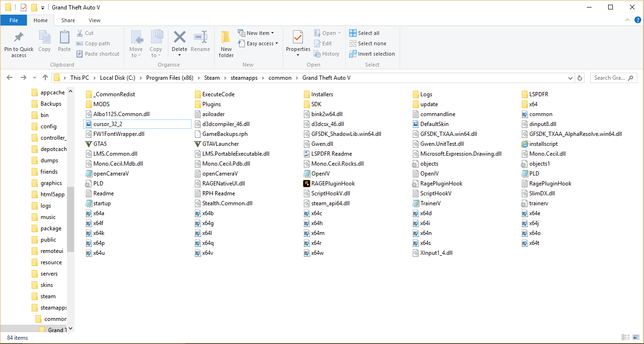644x344 pixels.
Task: Create a New folder from the ribbon
Action: pos(226,44)
